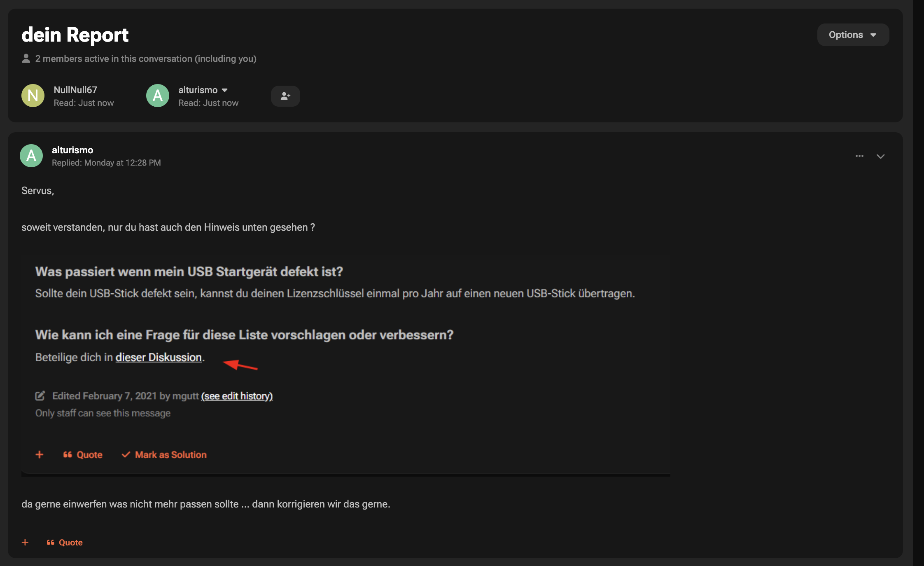This screenshot has height=566, width=924.
Task: Click Mark as Solution
Action: coord(164,454)
